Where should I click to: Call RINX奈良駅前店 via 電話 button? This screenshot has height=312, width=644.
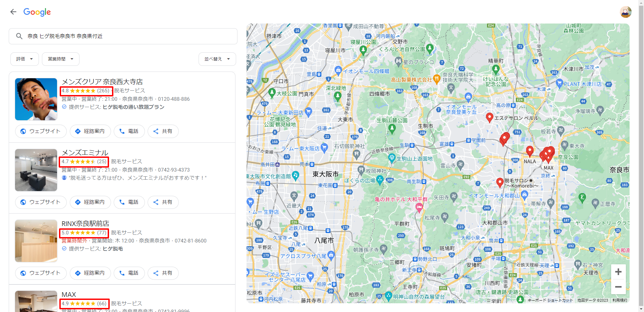(129, 273)
